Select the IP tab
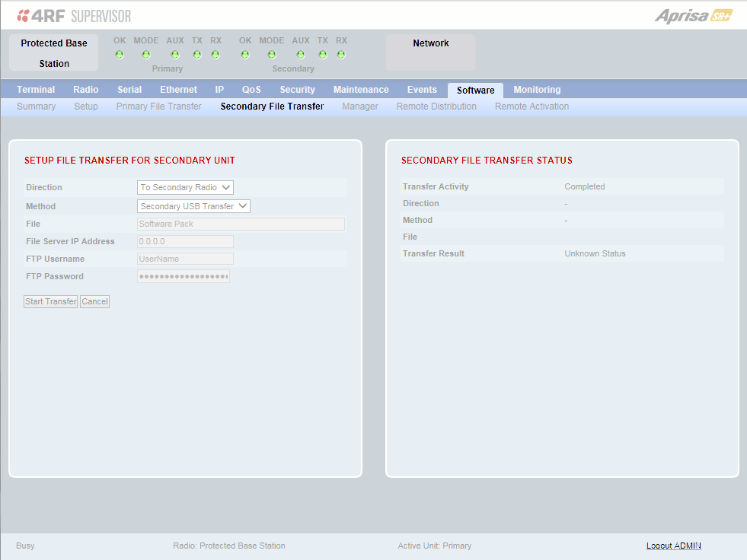The width and height of the screenshot is (747, 560). [219, 90]
